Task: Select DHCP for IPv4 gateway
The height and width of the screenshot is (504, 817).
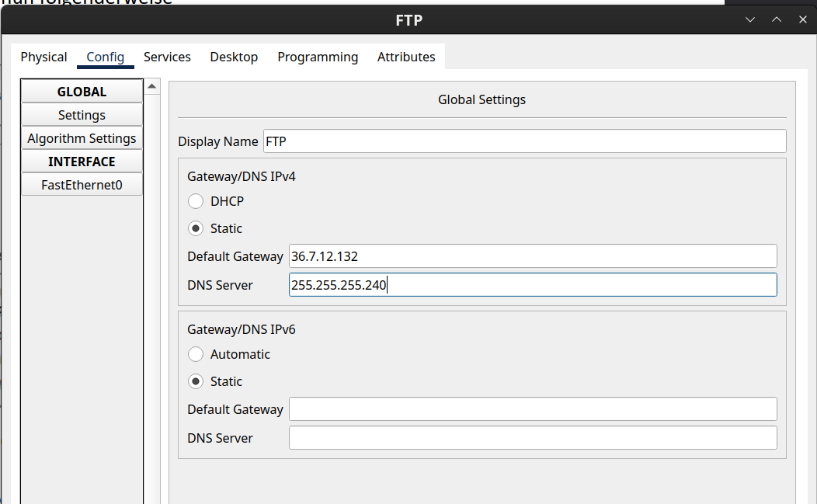Action: [196, 201]
